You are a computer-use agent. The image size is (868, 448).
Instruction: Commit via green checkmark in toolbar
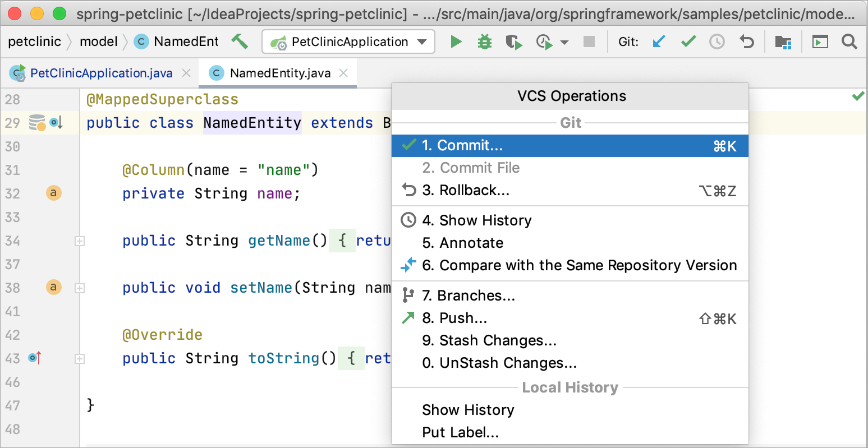[x=688, y=41]
